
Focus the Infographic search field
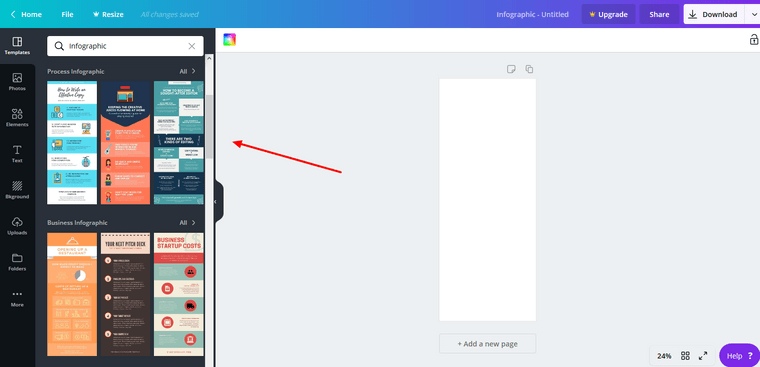[125, 46]
